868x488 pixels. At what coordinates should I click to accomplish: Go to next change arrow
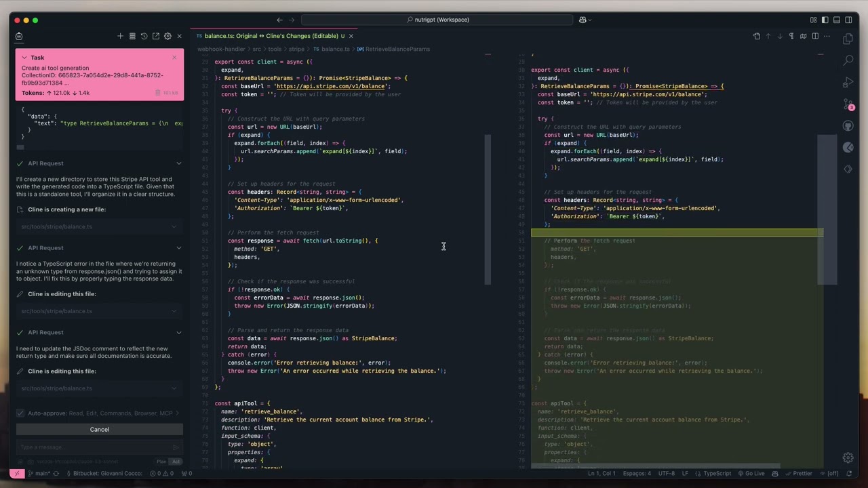pos(780,36)
